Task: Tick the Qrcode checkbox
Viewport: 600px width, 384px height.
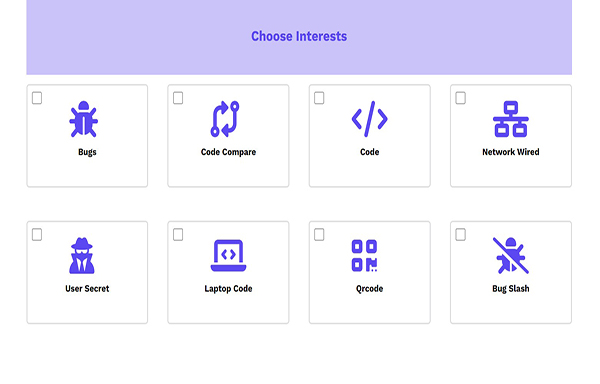Action: click(x=319, y=234)
